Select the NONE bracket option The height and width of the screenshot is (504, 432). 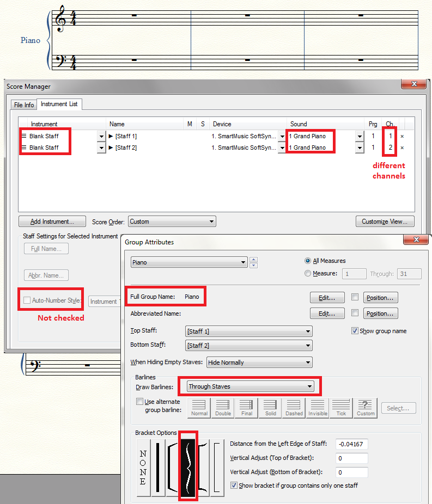(x=143, y=468)
